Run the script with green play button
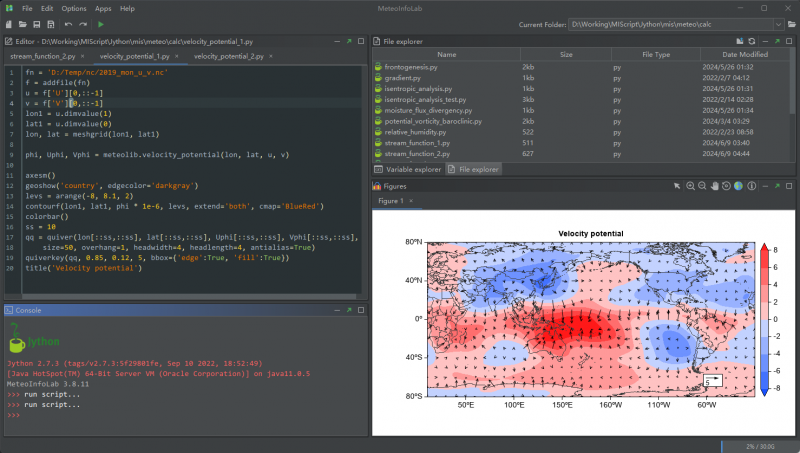The image size is (800, 453). (x=101, y=23)
